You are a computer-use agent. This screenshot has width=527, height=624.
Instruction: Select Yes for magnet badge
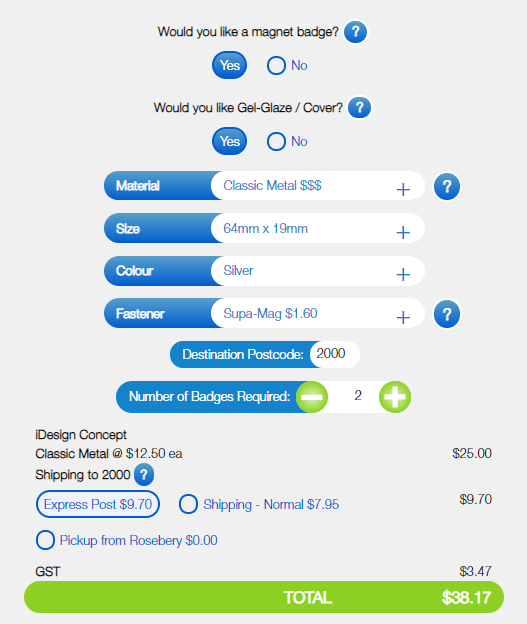pos(229,65)
